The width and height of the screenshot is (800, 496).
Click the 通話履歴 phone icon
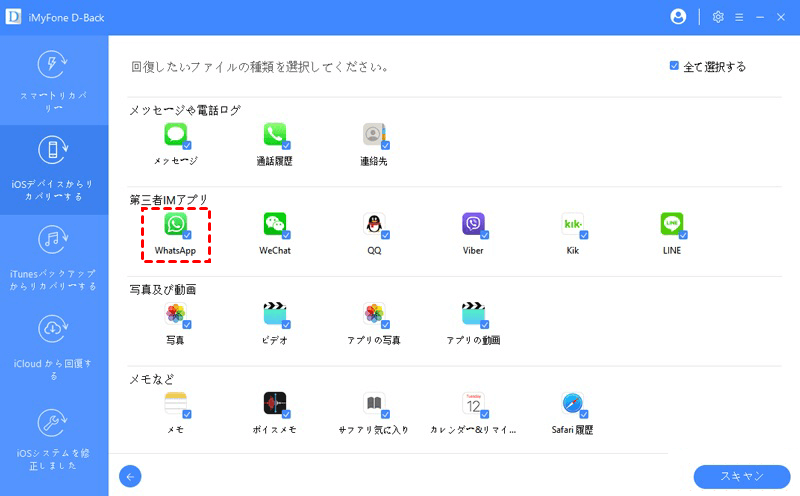point(274,134)
